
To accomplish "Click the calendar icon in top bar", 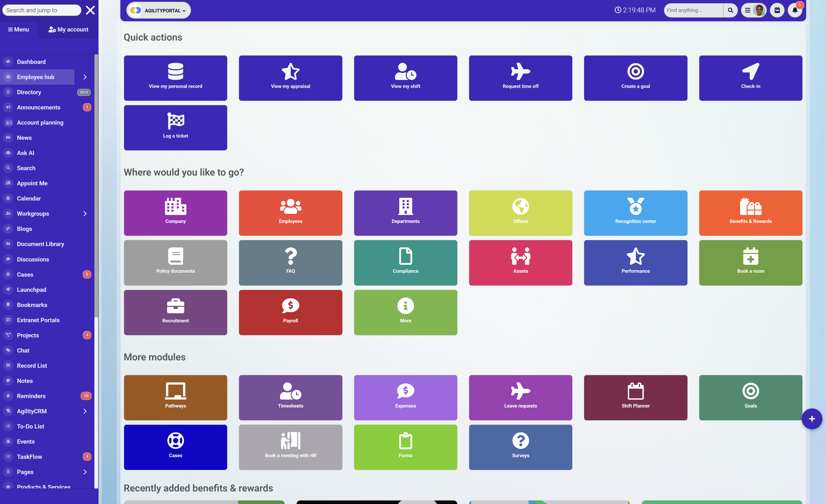I will pyautogui.click(x=777, y=10).
